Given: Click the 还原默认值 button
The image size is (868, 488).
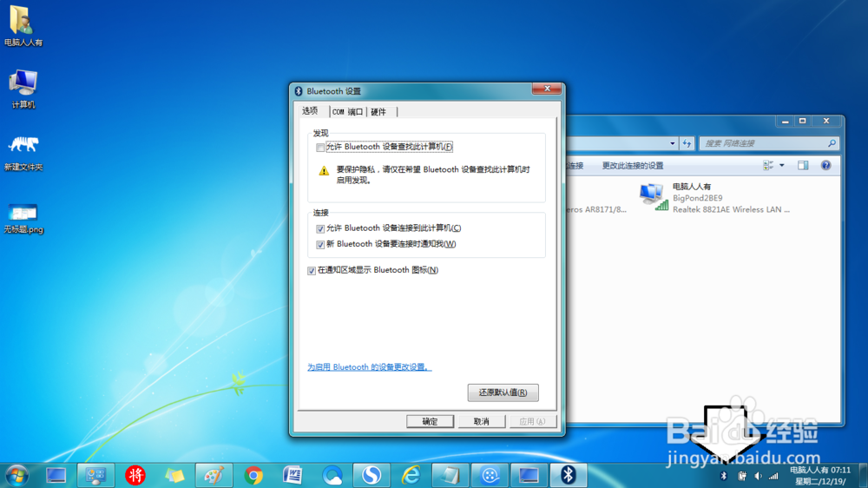Looking at the screenshot, I should (x=503, y=392).
